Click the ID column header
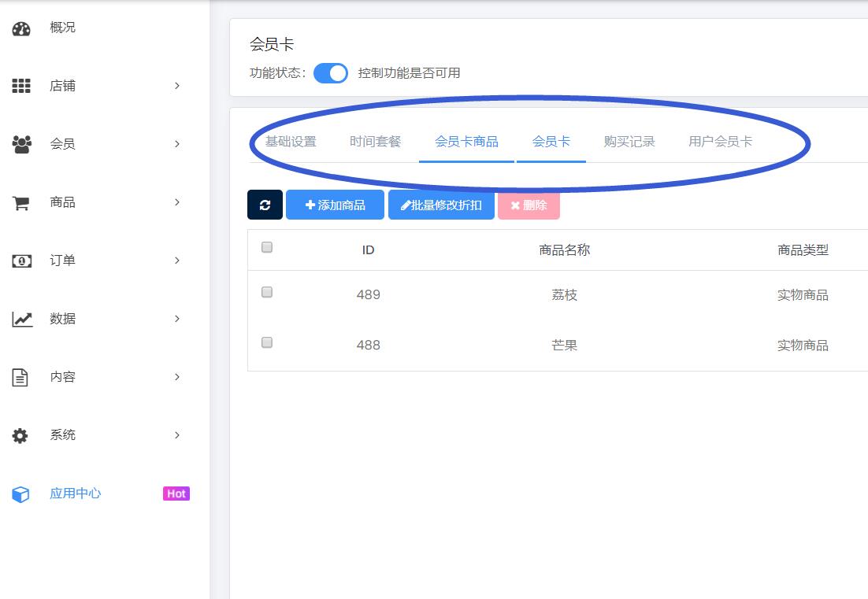 coord(368,250)
